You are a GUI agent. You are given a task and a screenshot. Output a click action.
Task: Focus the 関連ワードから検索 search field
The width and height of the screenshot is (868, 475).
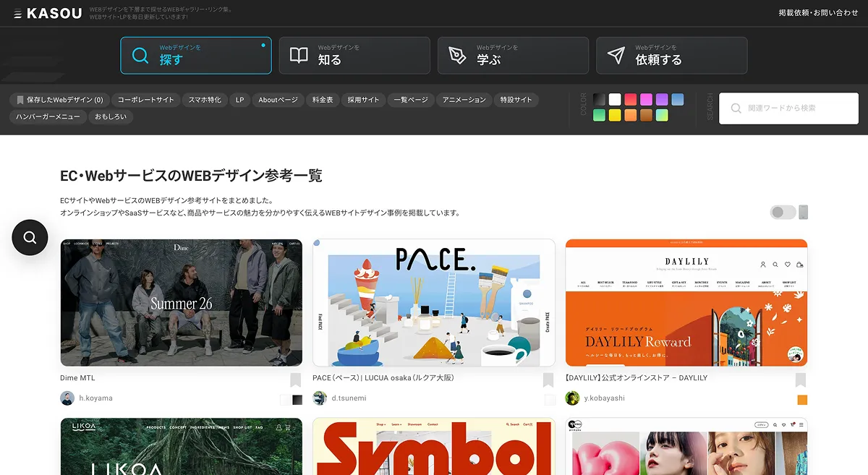point(789,108)
